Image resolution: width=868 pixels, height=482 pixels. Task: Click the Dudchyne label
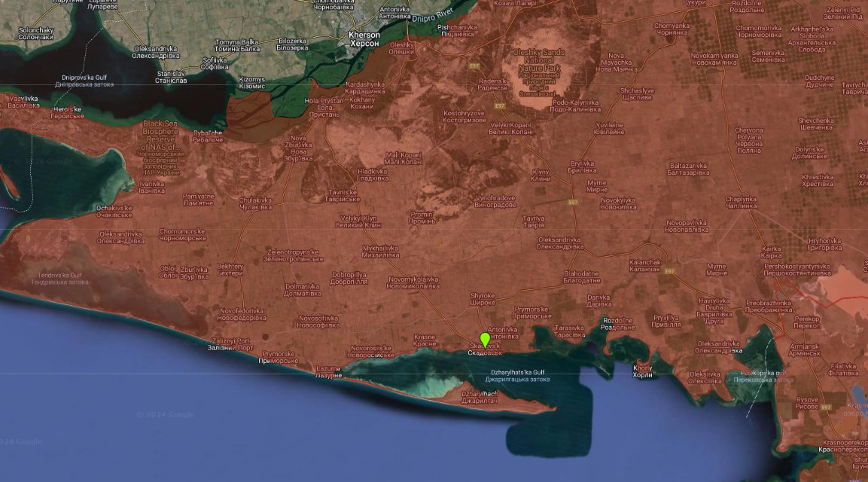(x=819, y=81)
